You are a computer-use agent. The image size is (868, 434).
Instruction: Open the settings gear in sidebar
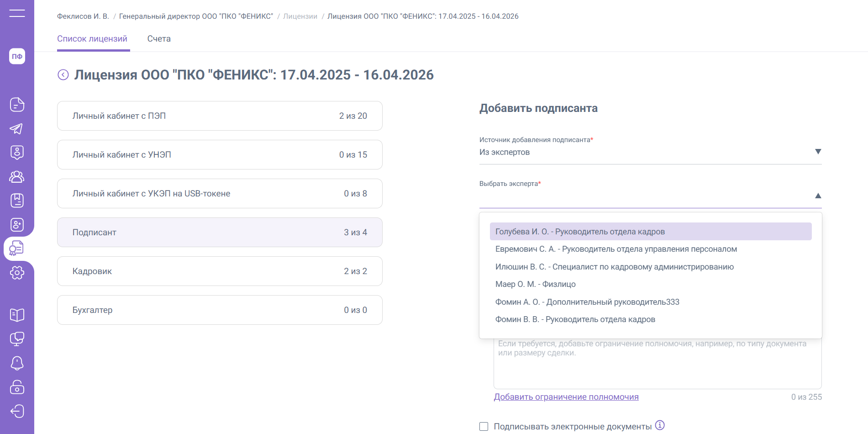tap(17, 273)
